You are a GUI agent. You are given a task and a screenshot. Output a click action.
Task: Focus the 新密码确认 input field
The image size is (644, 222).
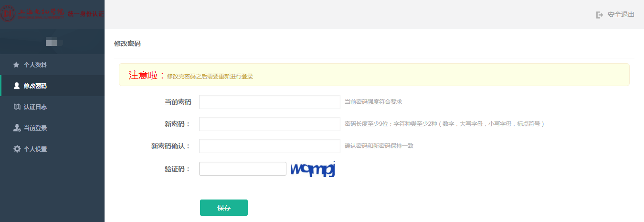[x=269, y=146]
